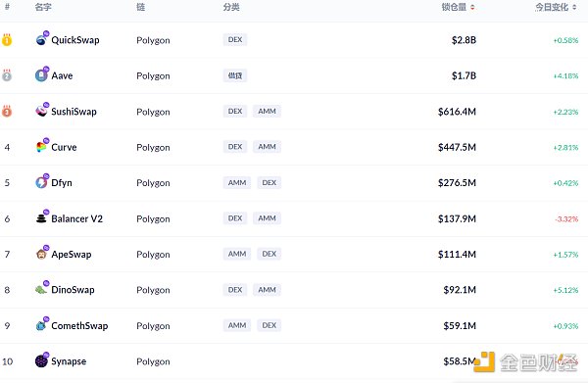Click the Synapse purple logo icon
Image resolution: width=588 pixels, height=383 pixels.
(x=41, y=361)
